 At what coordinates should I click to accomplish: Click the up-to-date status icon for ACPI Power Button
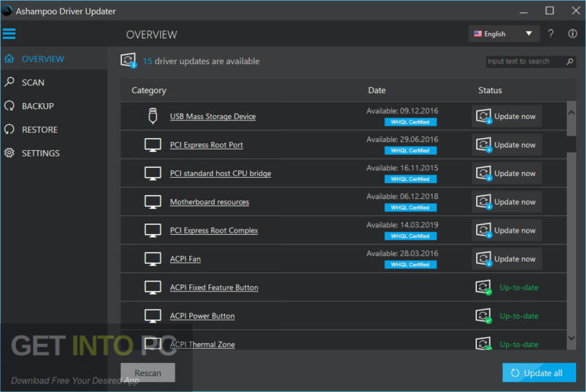pos(484,316)
